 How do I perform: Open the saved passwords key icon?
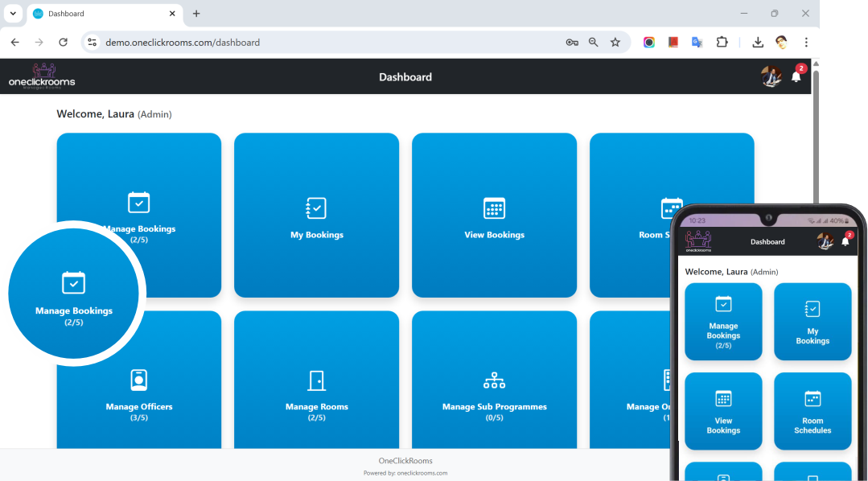point(572,43)
